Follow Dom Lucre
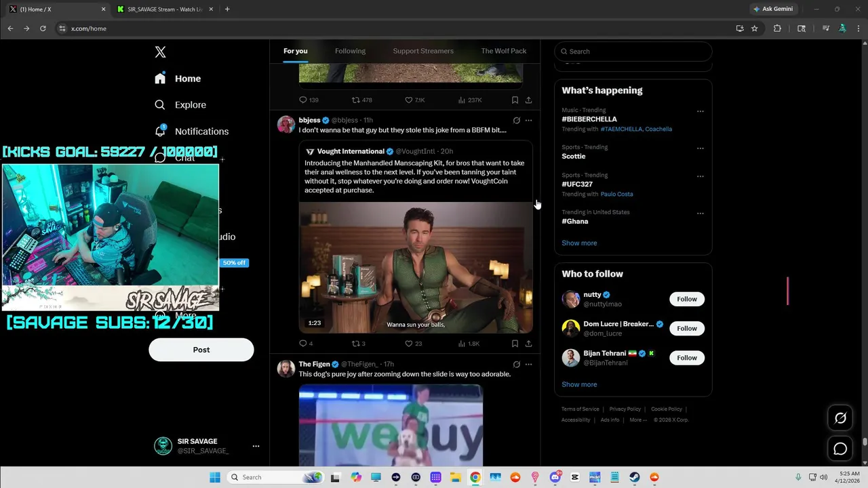The image size is (868, 488). point(687,328)
